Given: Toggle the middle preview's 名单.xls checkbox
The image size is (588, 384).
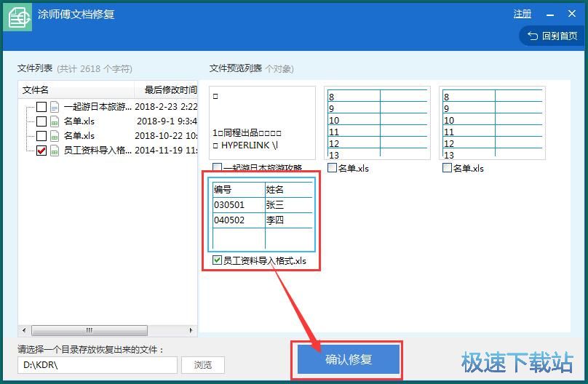Looking at the screenshot, I should point(332,168).
